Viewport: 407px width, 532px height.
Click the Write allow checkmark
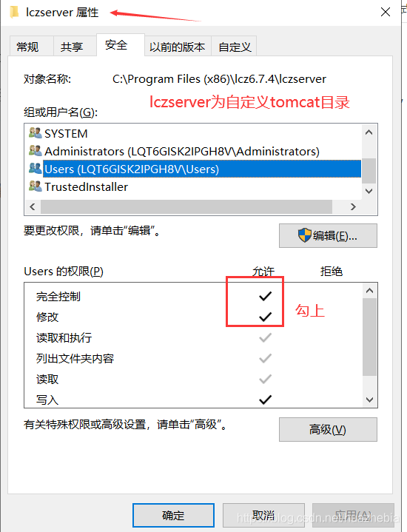[265, 400]
